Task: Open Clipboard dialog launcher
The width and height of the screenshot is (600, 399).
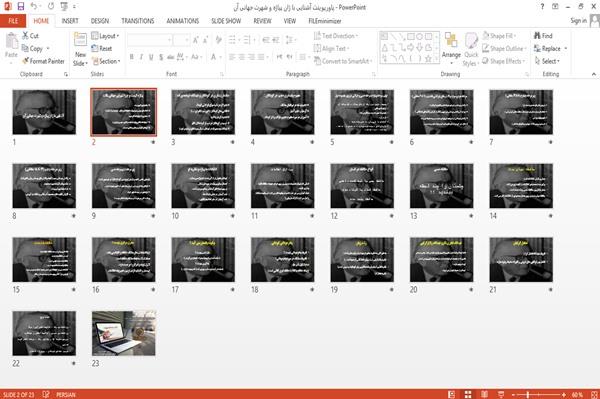Action: click(x=66, y=74)
